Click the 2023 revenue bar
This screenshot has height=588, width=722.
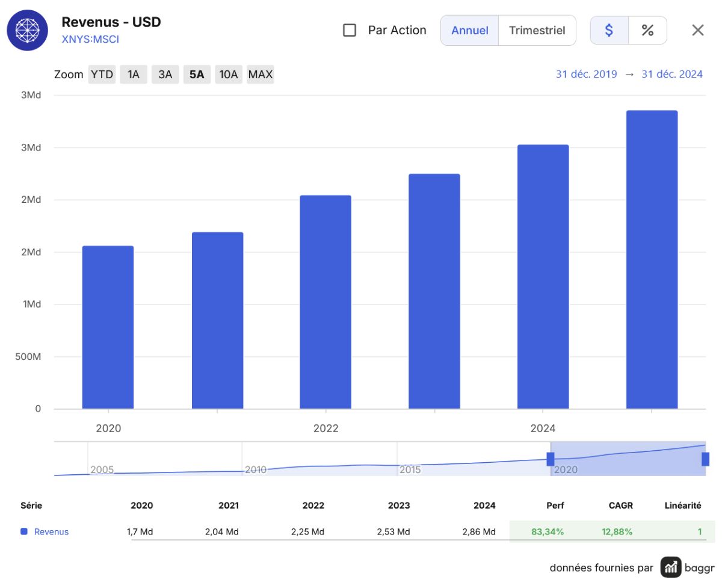tap(434, 291)
